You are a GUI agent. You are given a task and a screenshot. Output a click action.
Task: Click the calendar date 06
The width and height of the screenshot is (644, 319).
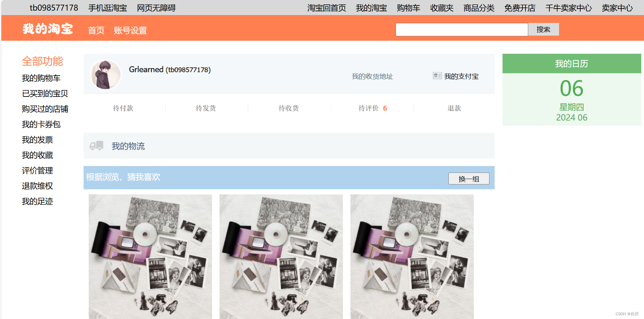[x=572, y=88]
